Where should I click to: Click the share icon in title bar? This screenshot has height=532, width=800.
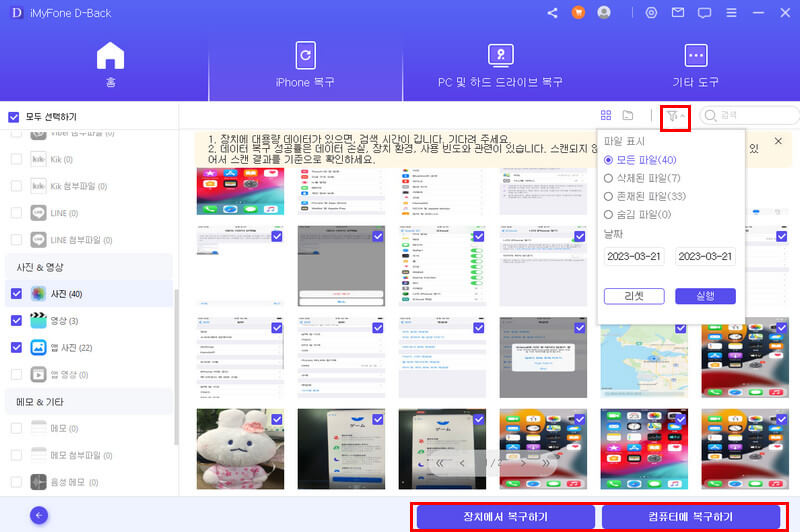coord(552,13)
